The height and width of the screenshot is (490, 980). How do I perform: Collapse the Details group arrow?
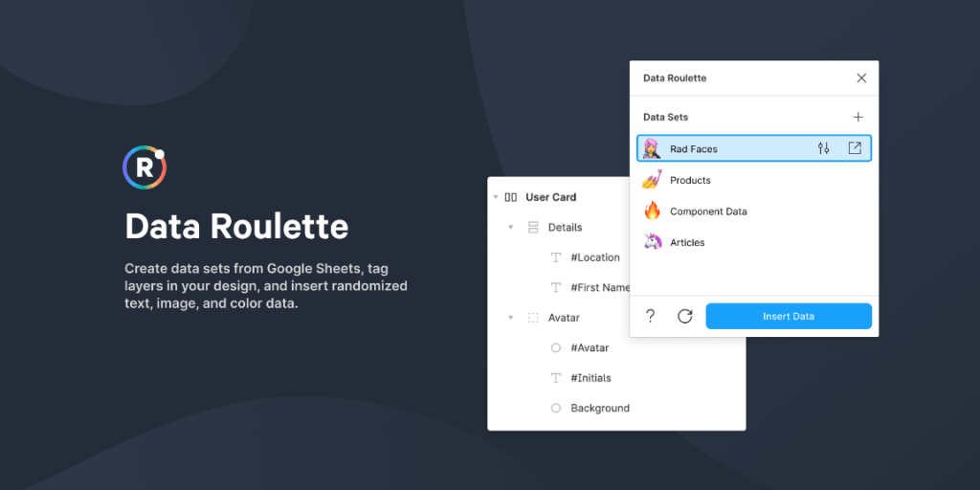(511, 227)
